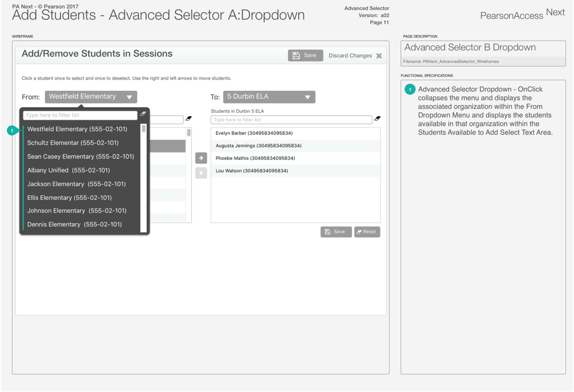Open the 5 Durbin ELA session dropdown

coord(269,96)
